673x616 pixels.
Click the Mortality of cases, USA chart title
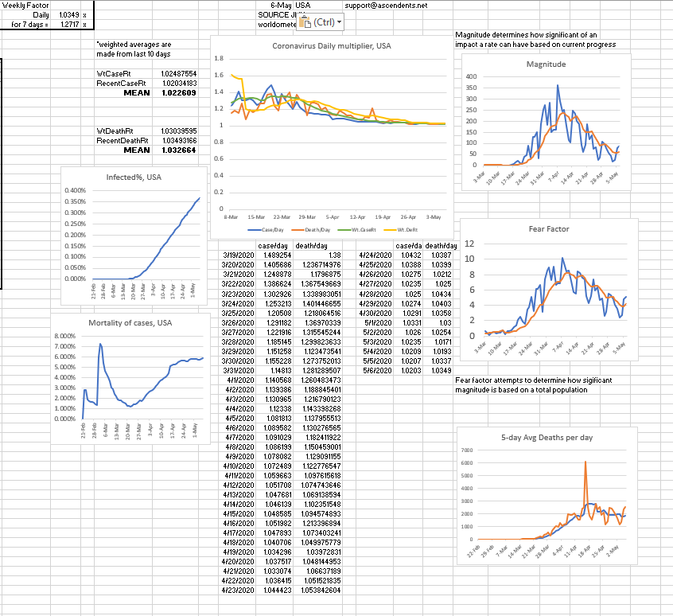[131, 322]
